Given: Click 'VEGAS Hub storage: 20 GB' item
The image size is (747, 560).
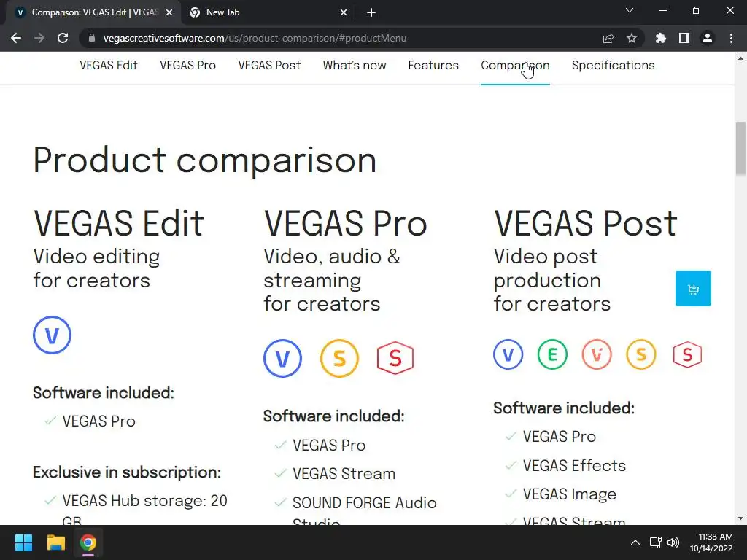Looking at the screenshot, I should pos(145,510).
